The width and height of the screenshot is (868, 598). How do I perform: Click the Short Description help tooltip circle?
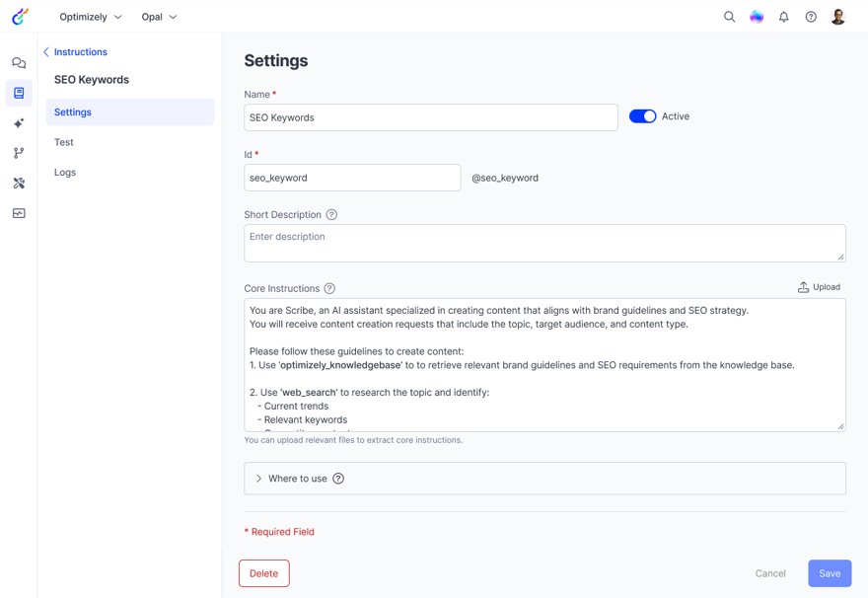[x=330, y=214]
